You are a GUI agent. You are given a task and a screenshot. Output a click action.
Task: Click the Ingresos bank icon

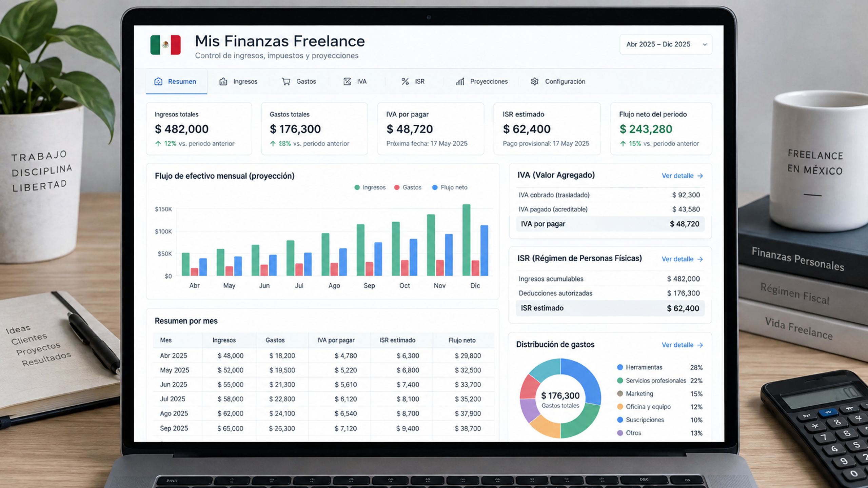pyautogui.click(x=223, y=81)
